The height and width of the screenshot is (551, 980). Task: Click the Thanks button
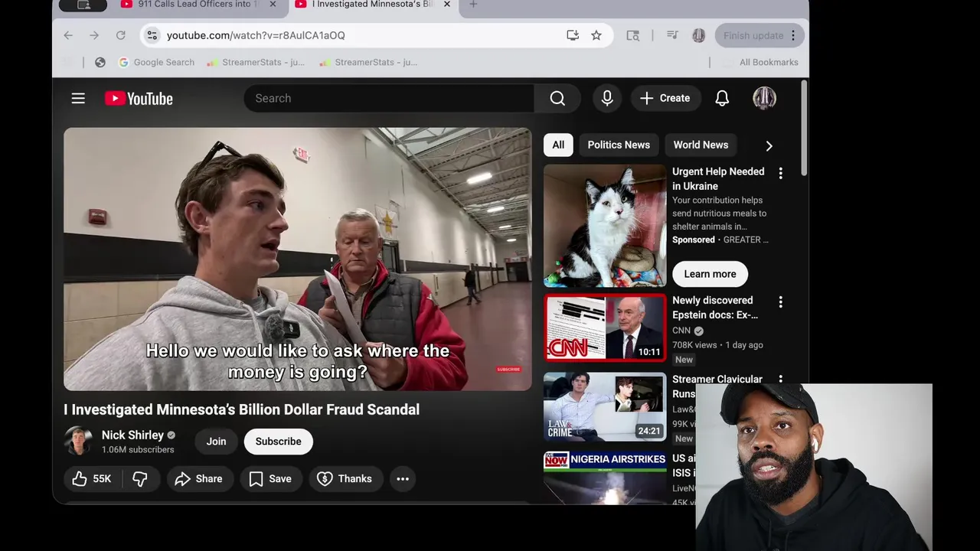pyautogui.click(x=345, y=478)
